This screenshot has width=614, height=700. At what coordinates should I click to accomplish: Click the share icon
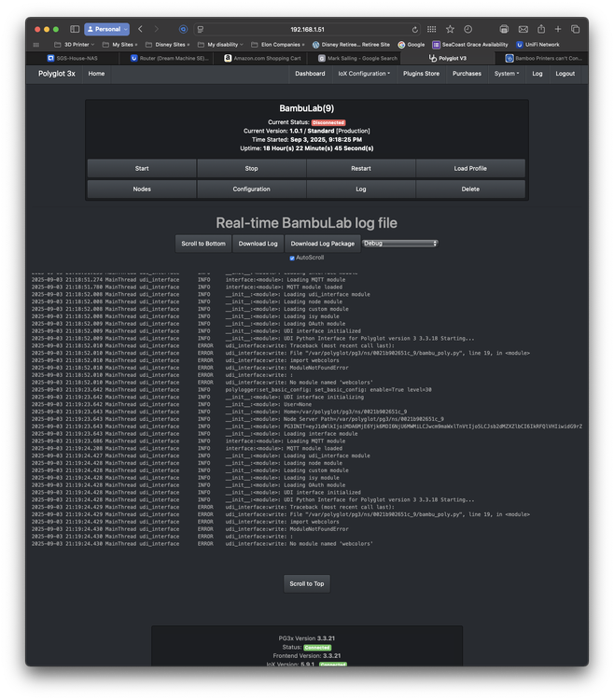541,29
